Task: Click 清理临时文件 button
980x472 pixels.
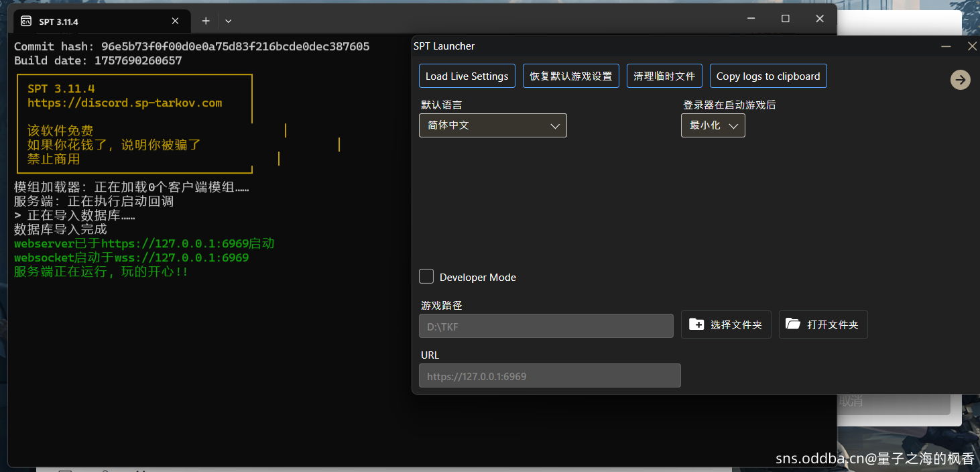Action: 664,76
